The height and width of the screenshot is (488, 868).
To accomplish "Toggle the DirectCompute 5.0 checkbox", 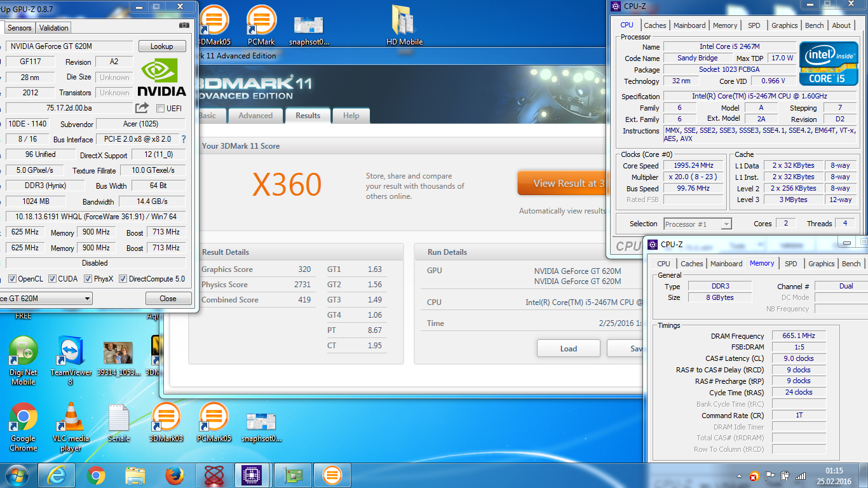I will [x=123, y=279].
